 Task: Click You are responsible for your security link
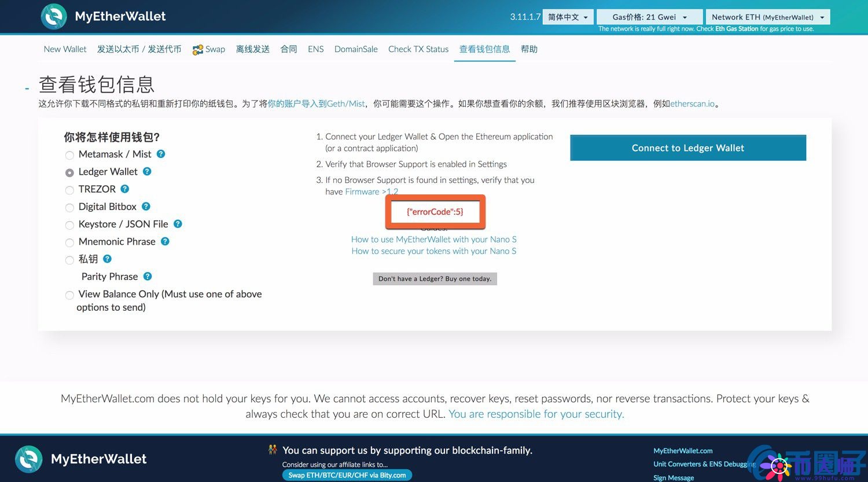click(x=536, y=414)
